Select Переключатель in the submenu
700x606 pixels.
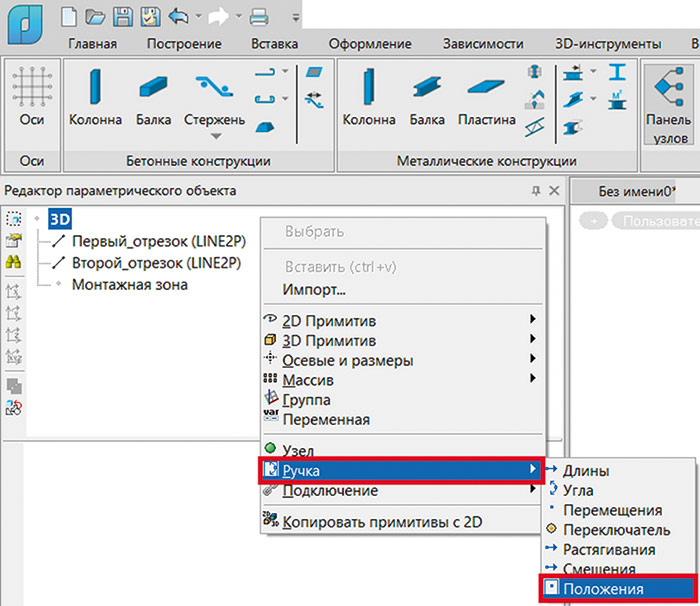click(x=616, y=530)
